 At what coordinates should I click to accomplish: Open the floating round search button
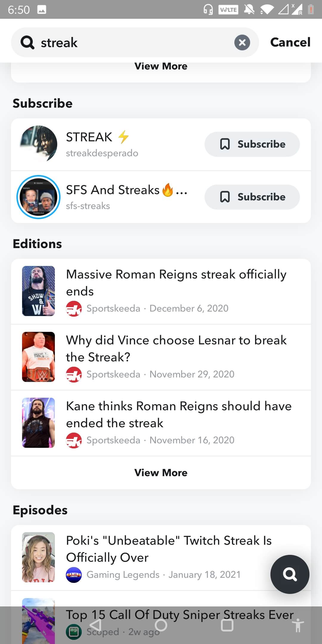pos(290,574)
